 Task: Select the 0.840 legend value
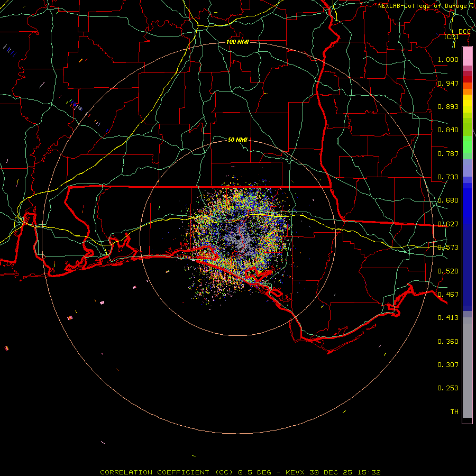[448, 130]
